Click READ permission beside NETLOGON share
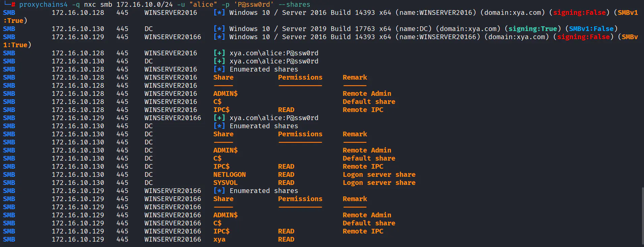The height and width of the screenshot is (247, 644). click(286, 174)
